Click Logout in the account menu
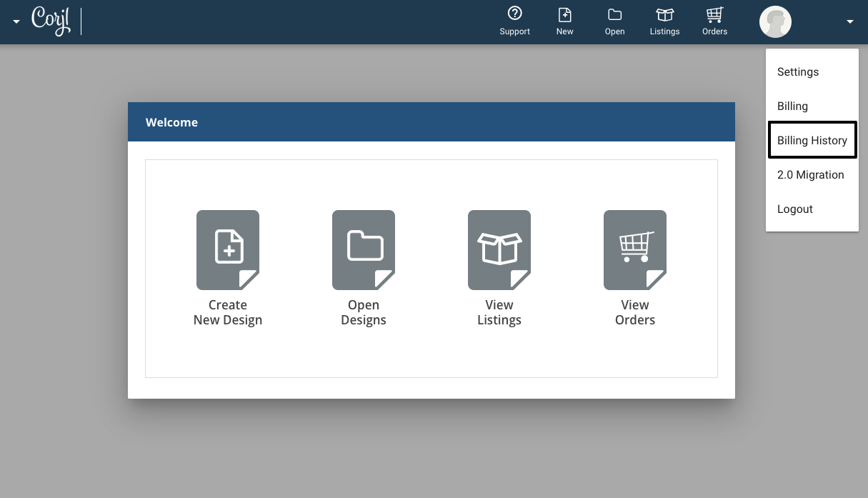This screenshot has height=498, width=868. click(x=812, y=209)
